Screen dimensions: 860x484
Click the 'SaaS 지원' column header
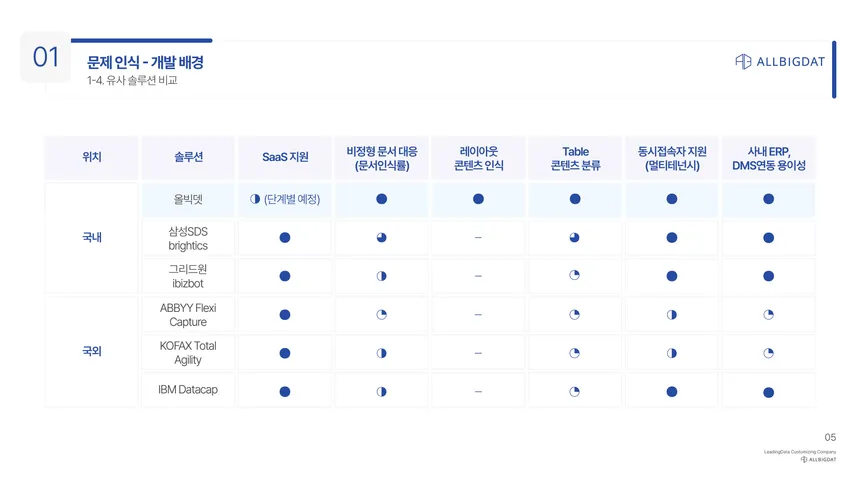[285, 157]
